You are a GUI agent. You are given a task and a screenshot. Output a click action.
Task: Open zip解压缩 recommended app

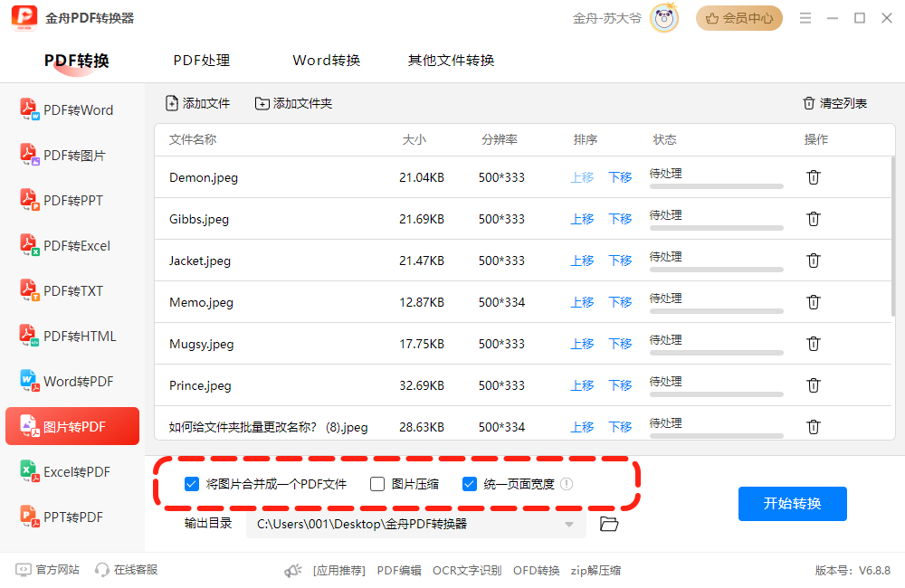595,571
